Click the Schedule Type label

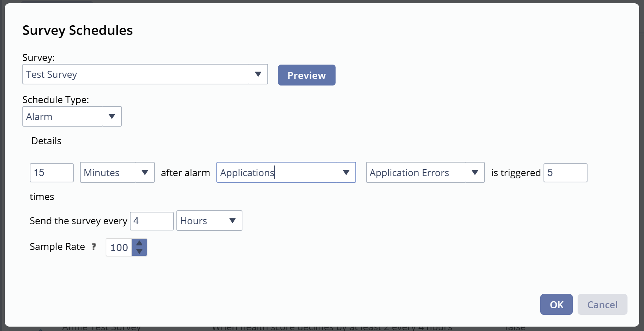tap(56, 100)
